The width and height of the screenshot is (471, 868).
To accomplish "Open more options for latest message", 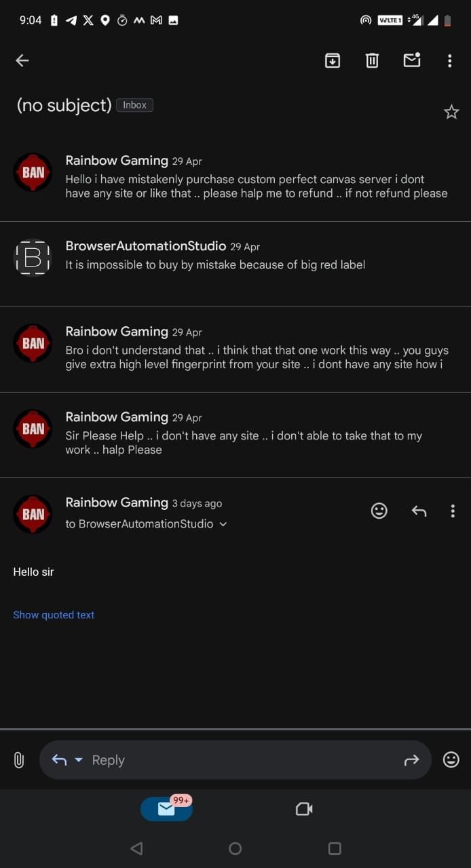I will (453, 511).
